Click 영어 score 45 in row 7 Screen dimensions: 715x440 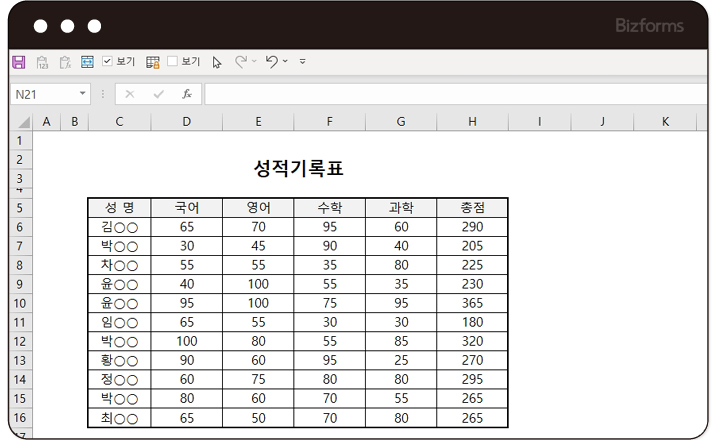tap(258, 246)
